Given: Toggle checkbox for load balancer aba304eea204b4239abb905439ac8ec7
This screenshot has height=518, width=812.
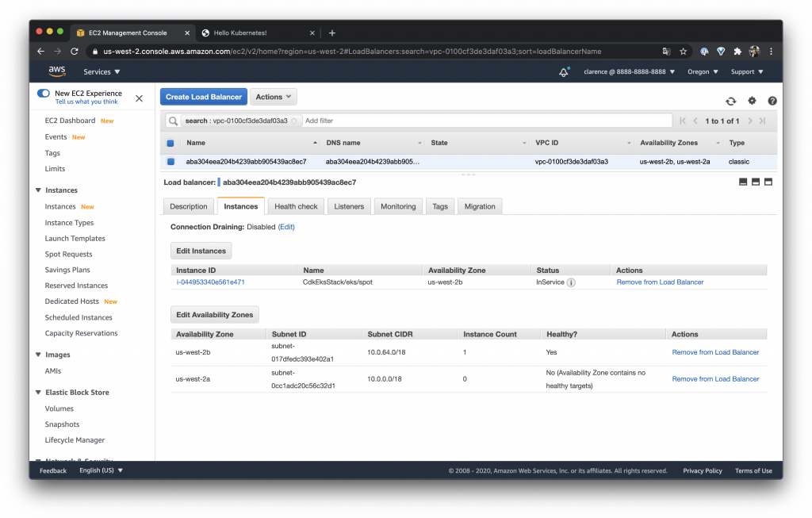Looking at the screenshot, I should (170, 162).
